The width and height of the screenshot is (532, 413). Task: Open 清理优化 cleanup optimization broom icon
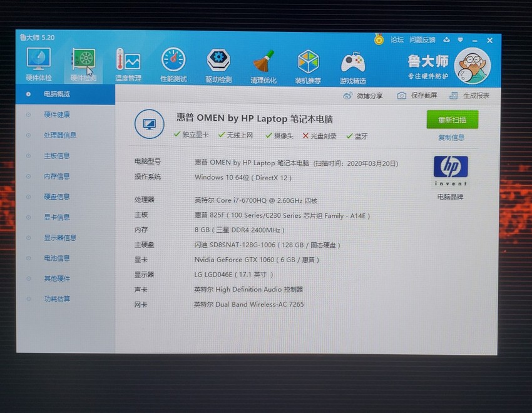coord(263,66)
